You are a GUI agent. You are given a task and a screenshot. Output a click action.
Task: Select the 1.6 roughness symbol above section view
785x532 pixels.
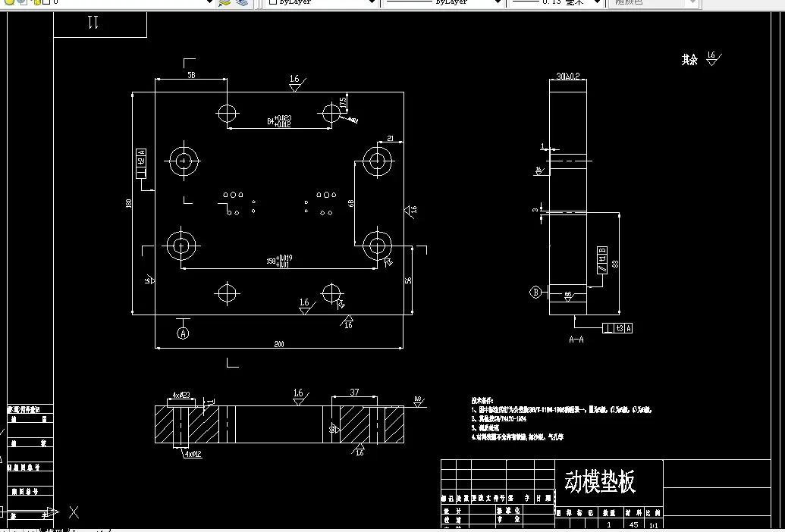[301, 398]
